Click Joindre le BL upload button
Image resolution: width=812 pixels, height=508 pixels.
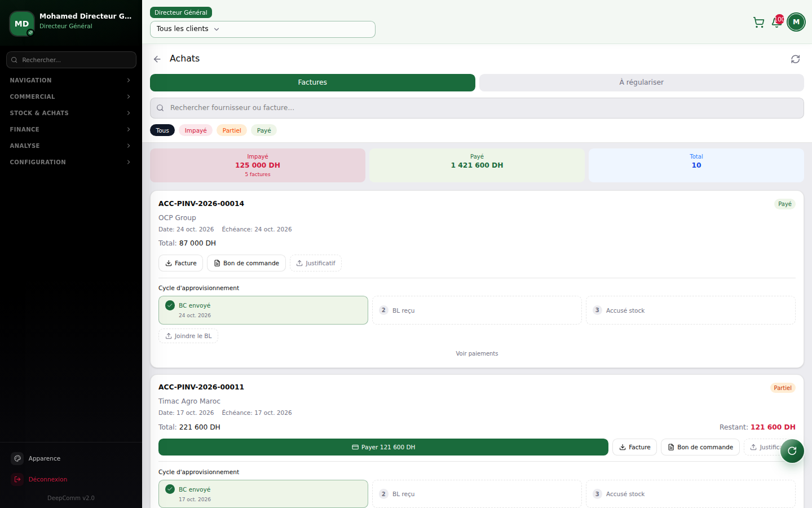click(188, 336)
